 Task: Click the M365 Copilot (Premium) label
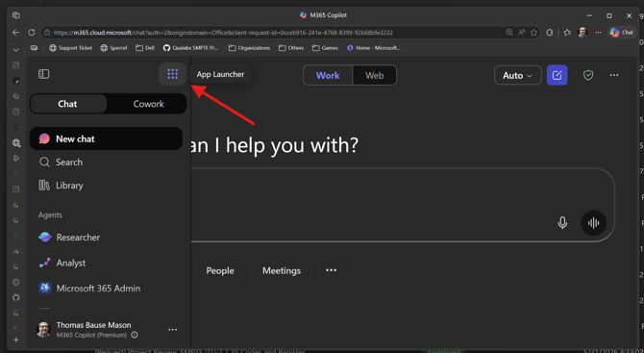91,335
